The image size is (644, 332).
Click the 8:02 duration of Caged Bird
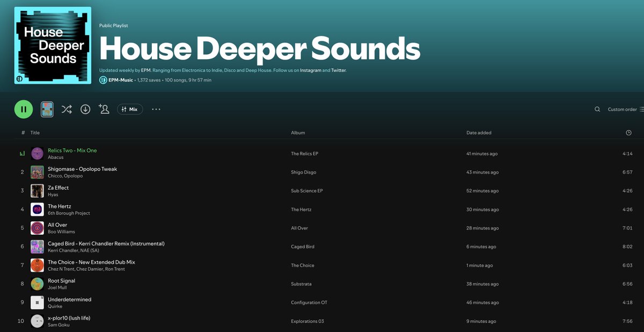click(x=627, y=247)
